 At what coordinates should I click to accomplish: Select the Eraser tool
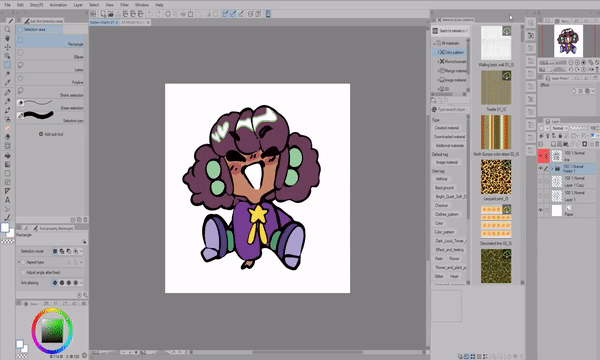(7, 137)
